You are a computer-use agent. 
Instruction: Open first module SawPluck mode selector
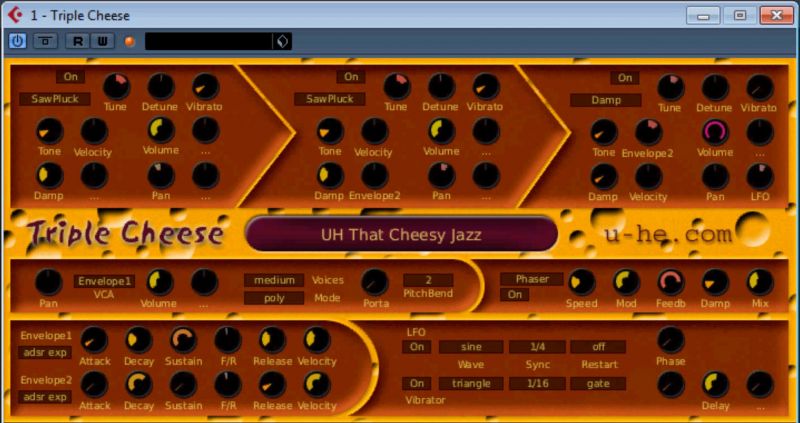click(55, 99)
